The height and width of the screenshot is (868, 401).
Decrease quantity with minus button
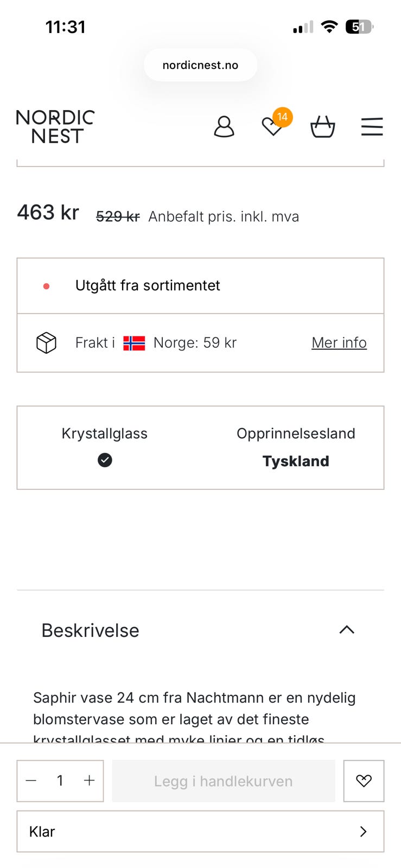click(x=31, y=781)
